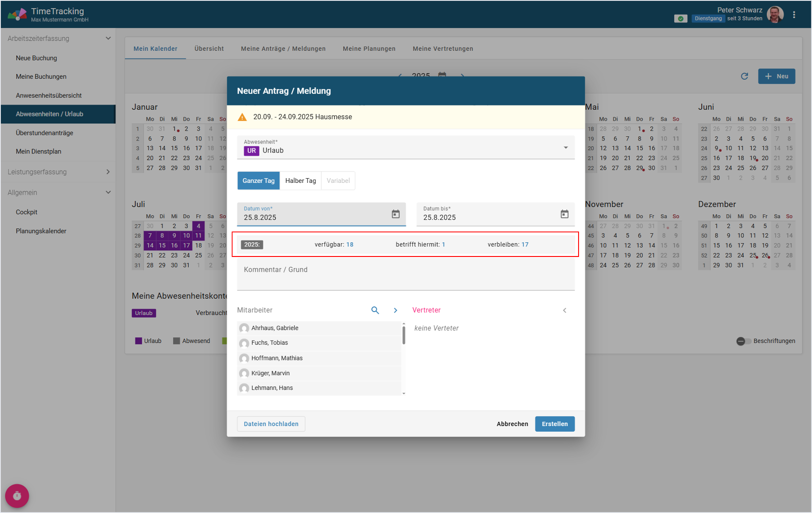Open the three-dot user menu
Image resolution: width=812 pixels, height=513 pixels.
pos(793,15)
